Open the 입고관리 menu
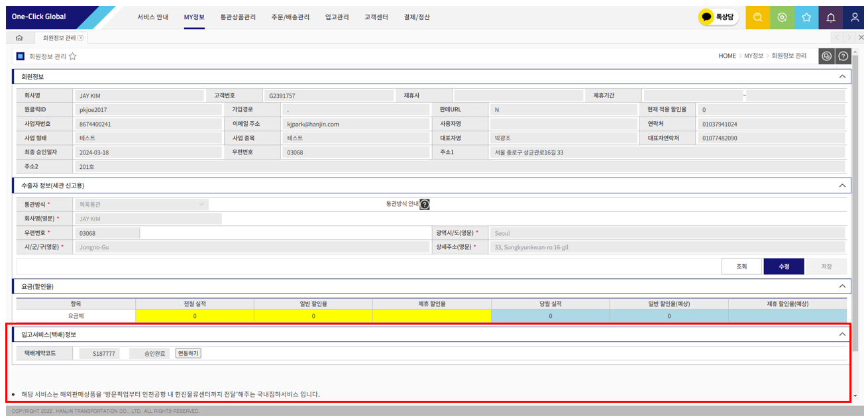868x420 pixels. tap(337, 17)
